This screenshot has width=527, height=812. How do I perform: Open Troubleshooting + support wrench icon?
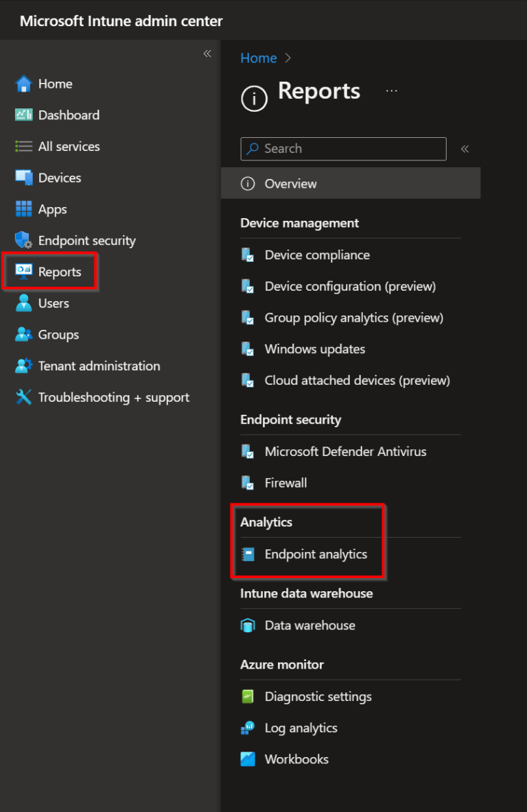click(24, 397)
